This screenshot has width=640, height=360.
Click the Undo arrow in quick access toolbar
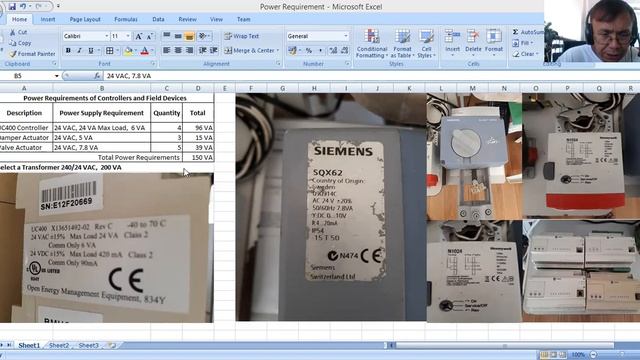click(23, 7)
